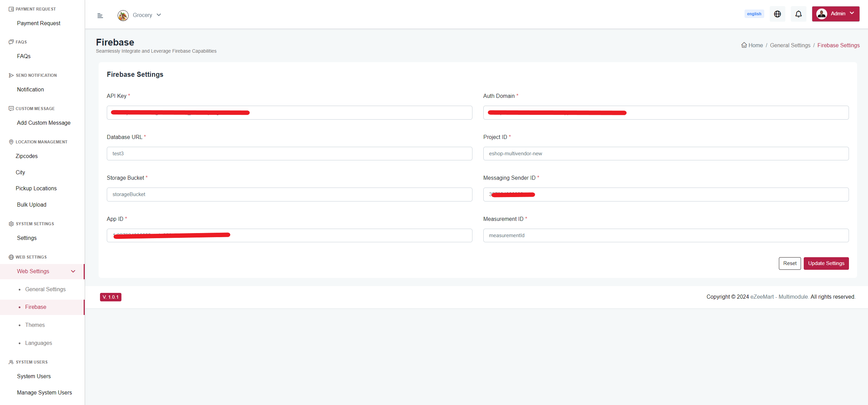Go to General Settings submenu item

(x=45, y=289)
